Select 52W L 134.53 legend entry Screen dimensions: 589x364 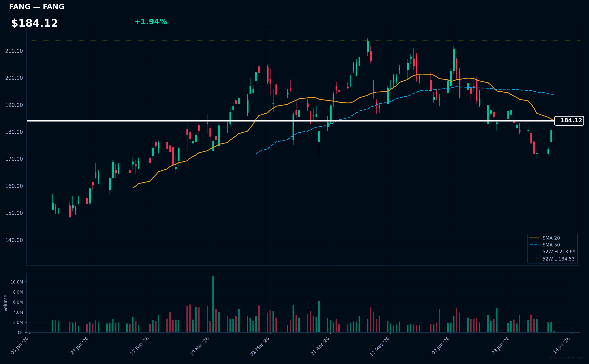click(552, 259)
